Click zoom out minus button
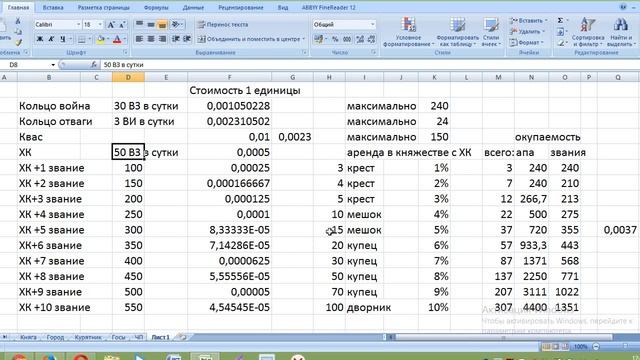The width and height of the screenshot is (640, 360). click(x=596, y=347)
